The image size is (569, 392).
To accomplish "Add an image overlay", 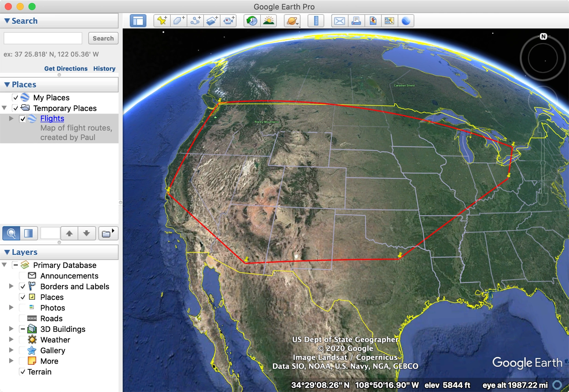I will (212, 21).
